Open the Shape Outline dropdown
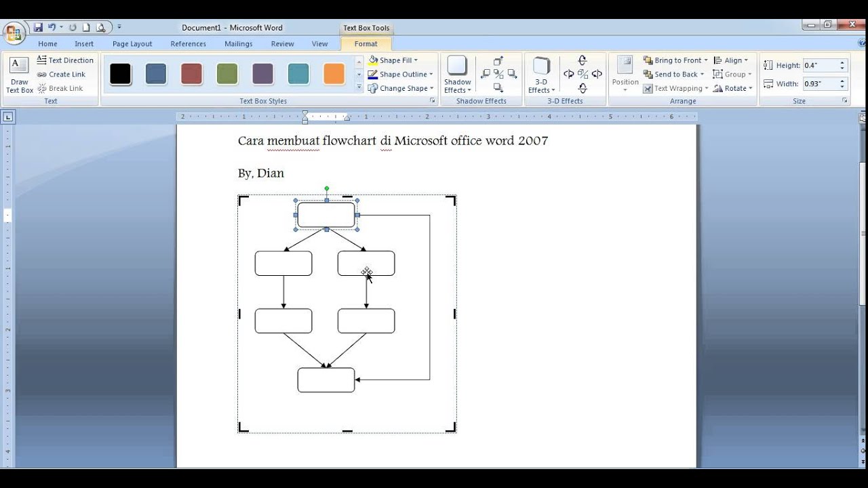 click(x=400, y=75)
